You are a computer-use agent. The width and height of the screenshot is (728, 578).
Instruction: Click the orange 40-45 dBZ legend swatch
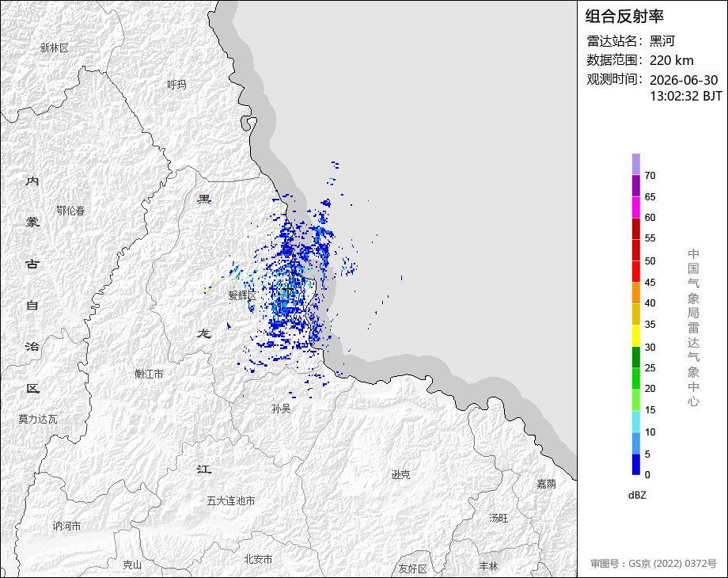point(636,293)
